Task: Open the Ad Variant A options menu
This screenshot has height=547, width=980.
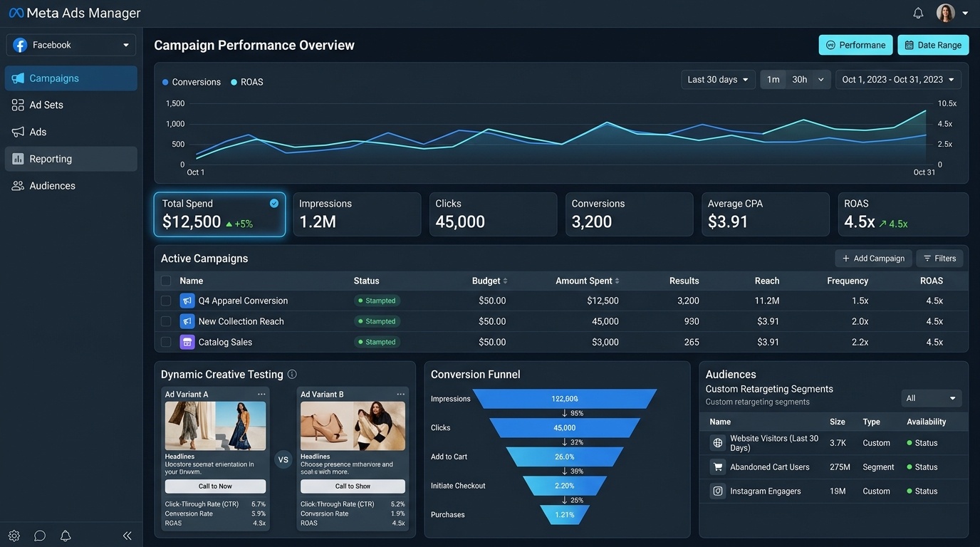Action: [x=261, y=394]
